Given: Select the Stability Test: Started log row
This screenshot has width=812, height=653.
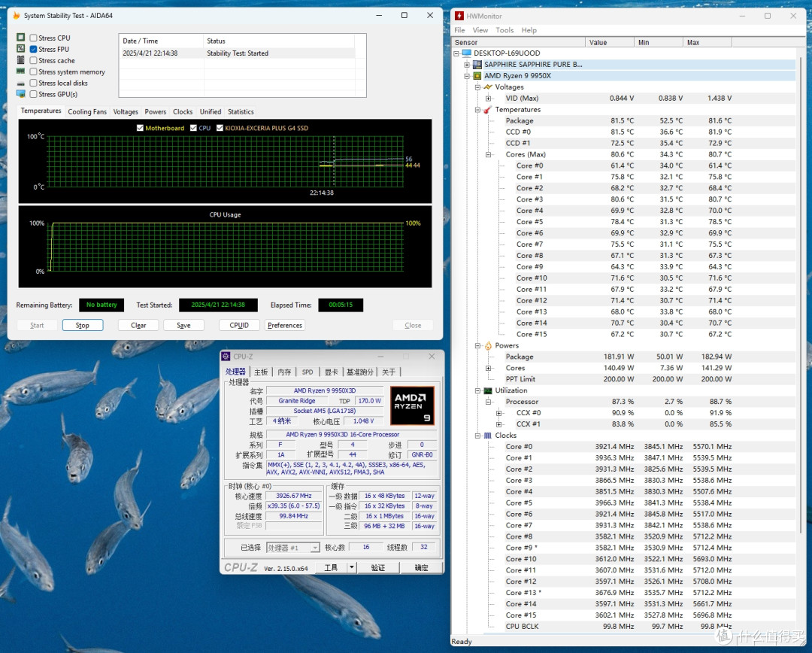Looking at the screenshot, I should pyautogui.click(x=237, y=53).
